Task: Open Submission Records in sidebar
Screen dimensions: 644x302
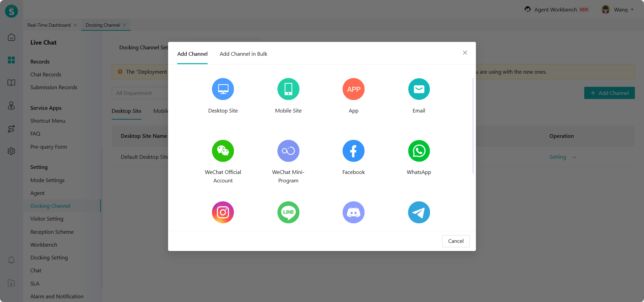Action: pyautogui.click(x=54, y=87)
